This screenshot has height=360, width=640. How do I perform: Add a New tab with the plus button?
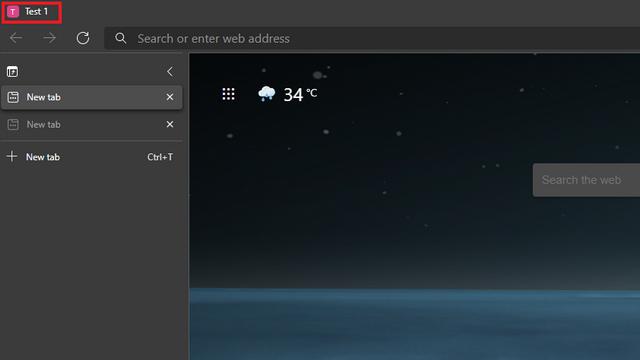(91, 157)
